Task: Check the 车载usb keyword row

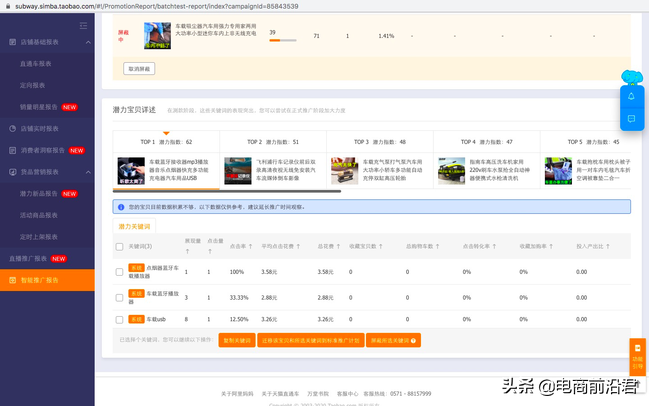Action: click(119, 320)
